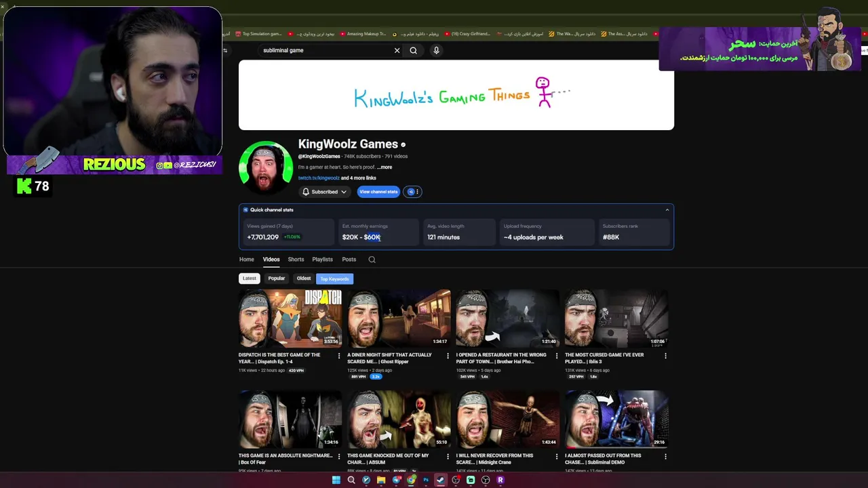This screenshot has width=868, height=488.
Task: Open more options for Midnight Crane video
Action: tap(557, 457)
